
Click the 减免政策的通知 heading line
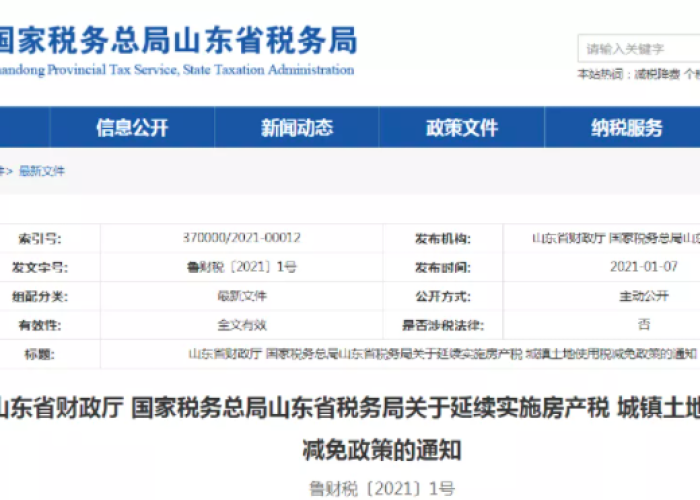382,450
